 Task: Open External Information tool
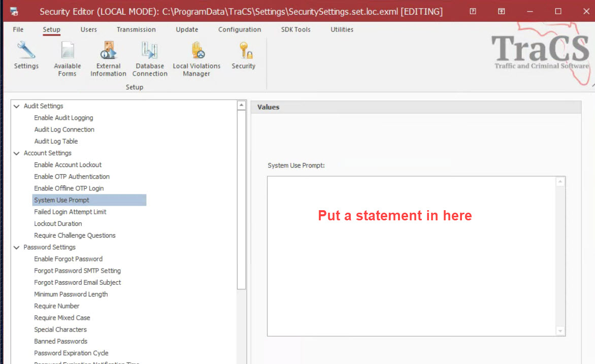(108, 51)
